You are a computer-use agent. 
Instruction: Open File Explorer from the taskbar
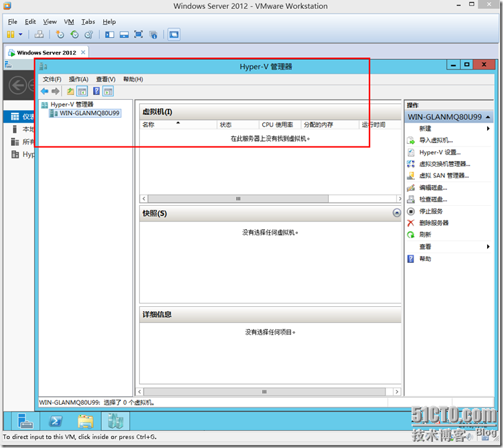85,420
